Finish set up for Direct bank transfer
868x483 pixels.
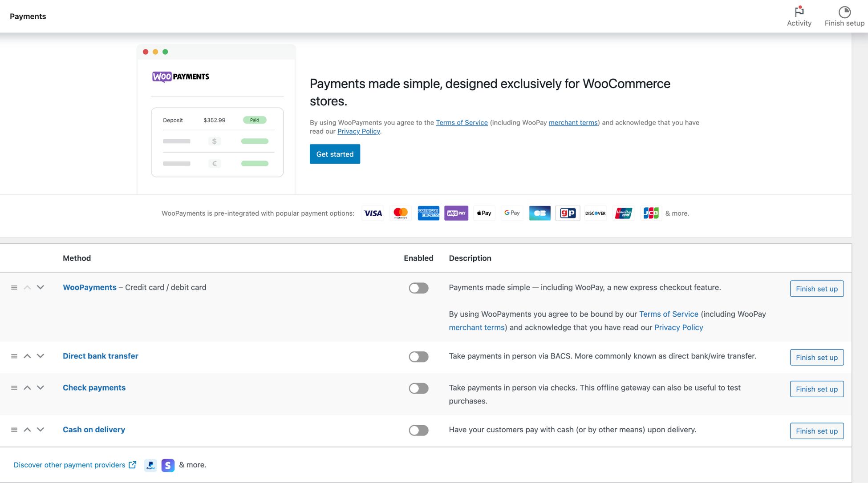[816, 357]
